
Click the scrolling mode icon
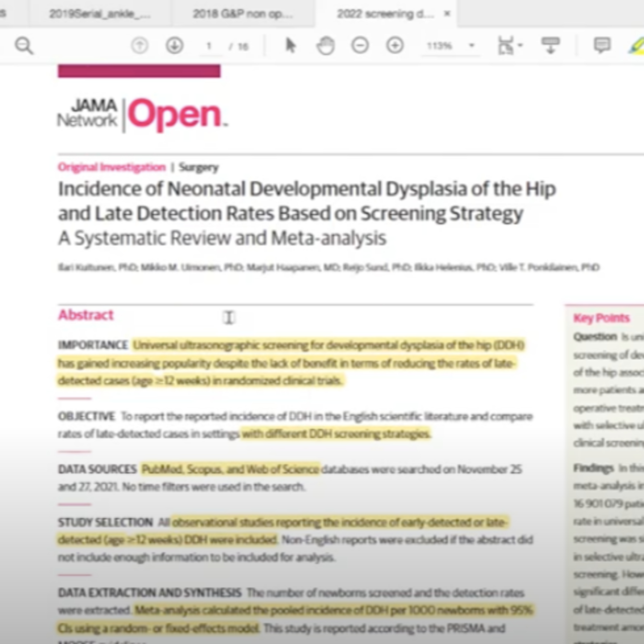coord(550,46)
